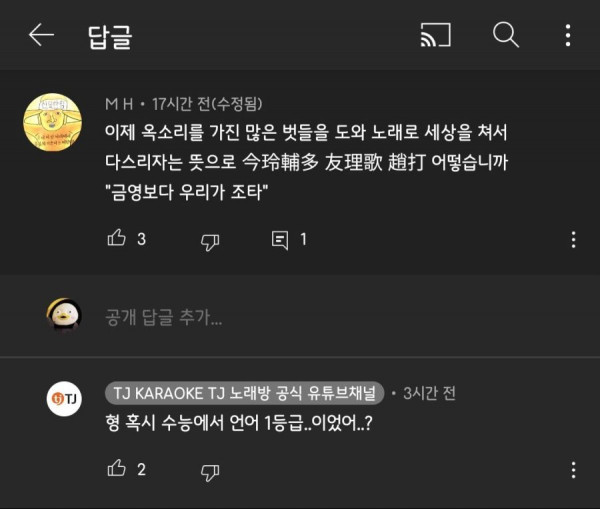Open the top-right overflow menu

pyautogui.click(x=568, y=36)
